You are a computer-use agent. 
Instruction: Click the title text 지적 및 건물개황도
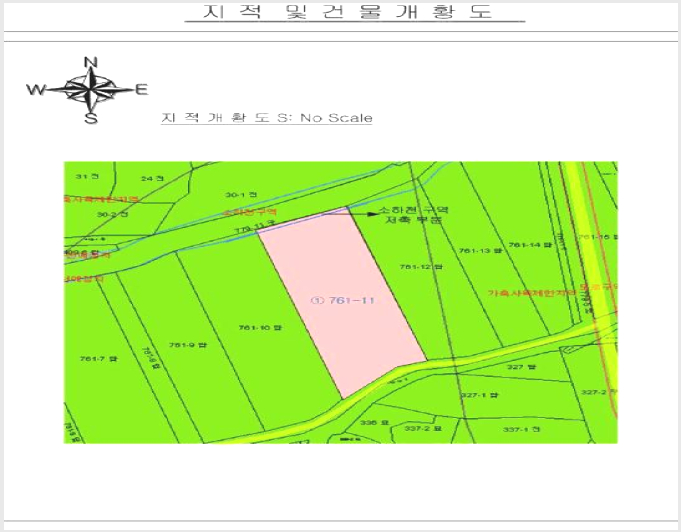[x=347, y=11]
